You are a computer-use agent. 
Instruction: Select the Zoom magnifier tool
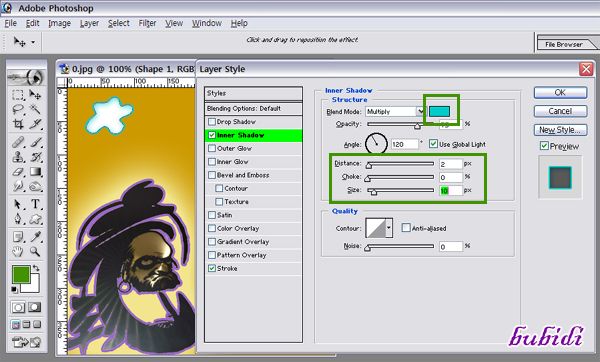(x=35, y=252)
